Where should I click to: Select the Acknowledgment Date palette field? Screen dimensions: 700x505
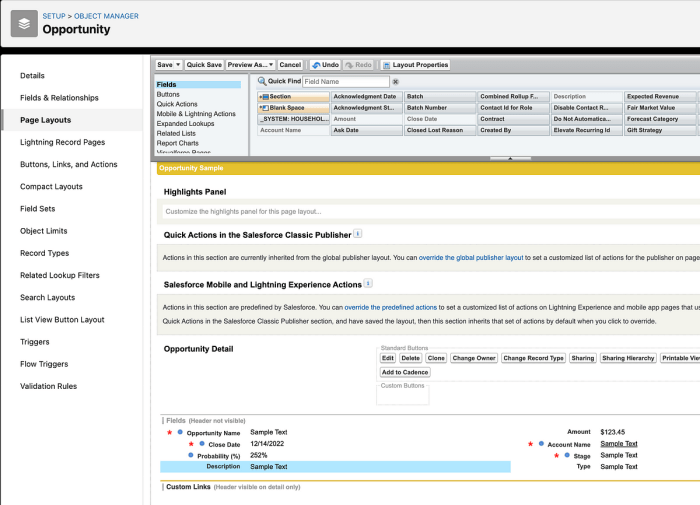[367, 96]
